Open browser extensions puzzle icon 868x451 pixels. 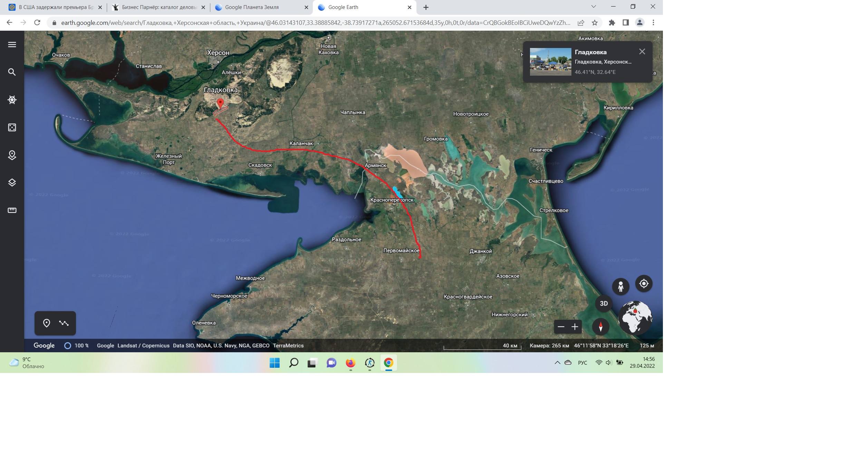(612, 23)
